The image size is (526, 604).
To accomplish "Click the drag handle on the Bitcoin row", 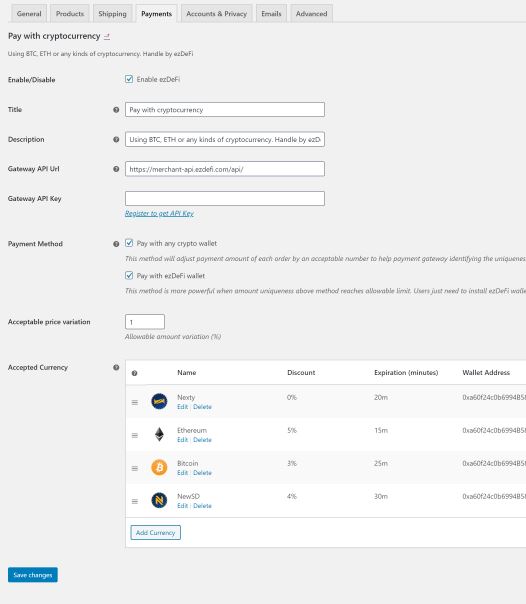I will [135, 468].
